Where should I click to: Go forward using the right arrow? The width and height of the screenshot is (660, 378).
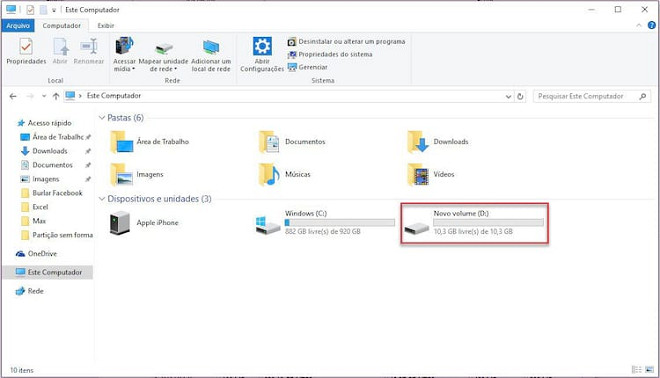[30, 96]
